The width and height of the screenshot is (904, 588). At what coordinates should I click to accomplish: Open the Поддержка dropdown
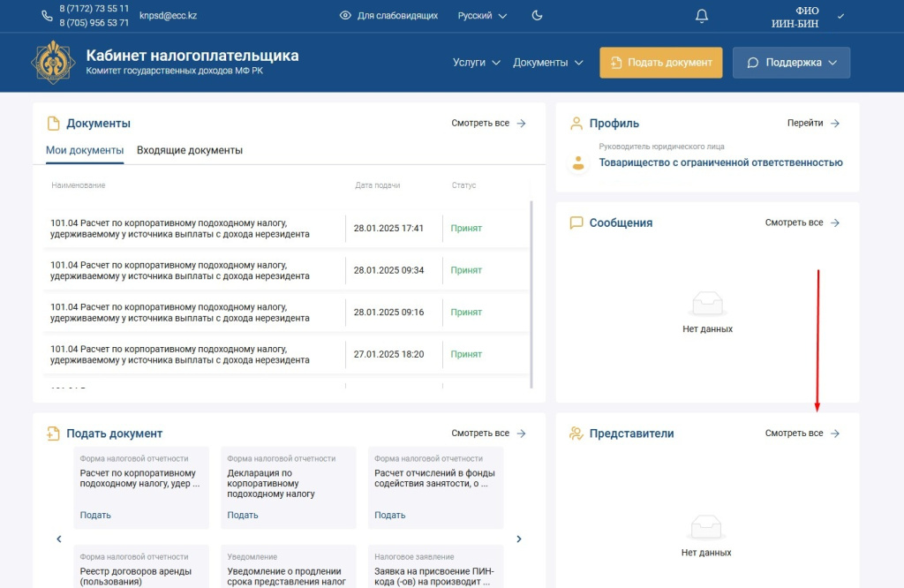(x=790, y=63)
